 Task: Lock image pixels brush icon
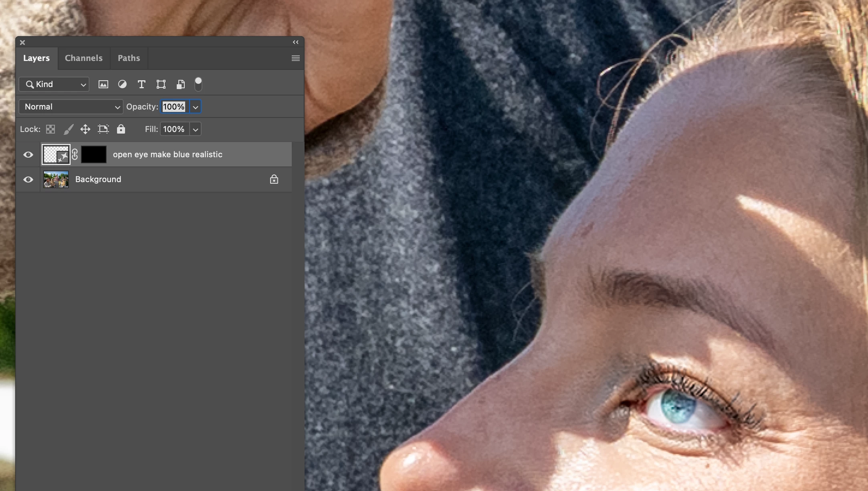pos(69,129)
